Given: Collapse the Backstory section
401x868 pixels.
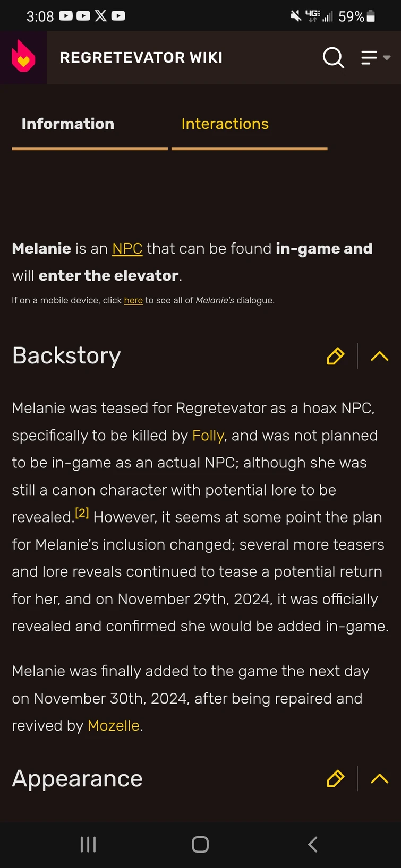Looking at the screenshot, I should 379,356.
